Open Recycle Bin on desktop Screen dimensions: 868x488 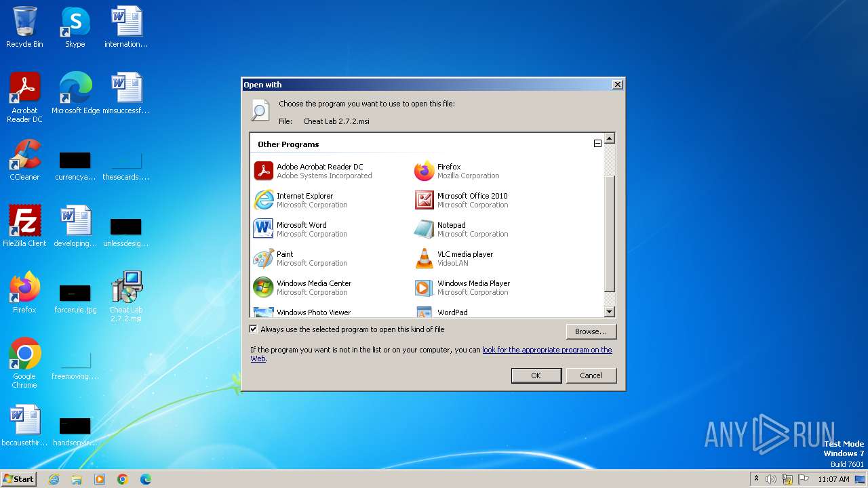(x=24, y=27)
